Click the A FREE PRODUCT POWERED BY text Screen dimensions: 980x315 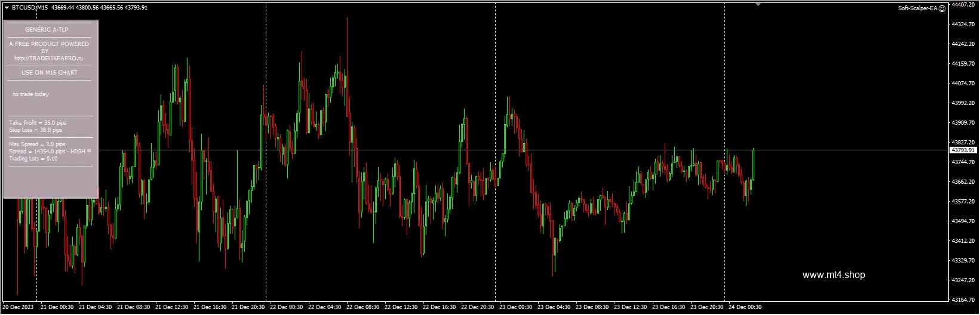[49, 48]
